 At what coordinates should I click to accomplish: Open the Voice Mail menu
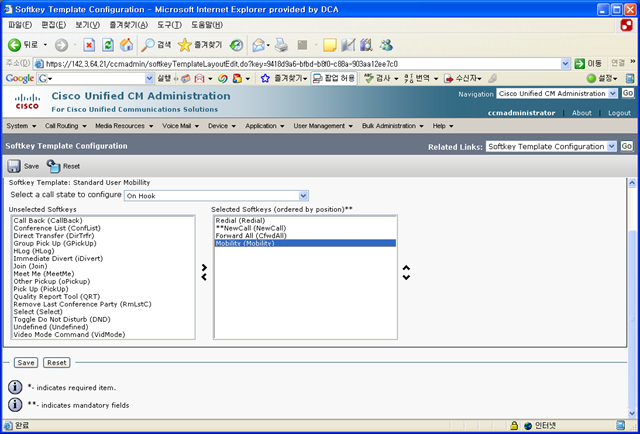tap(180, 126)
